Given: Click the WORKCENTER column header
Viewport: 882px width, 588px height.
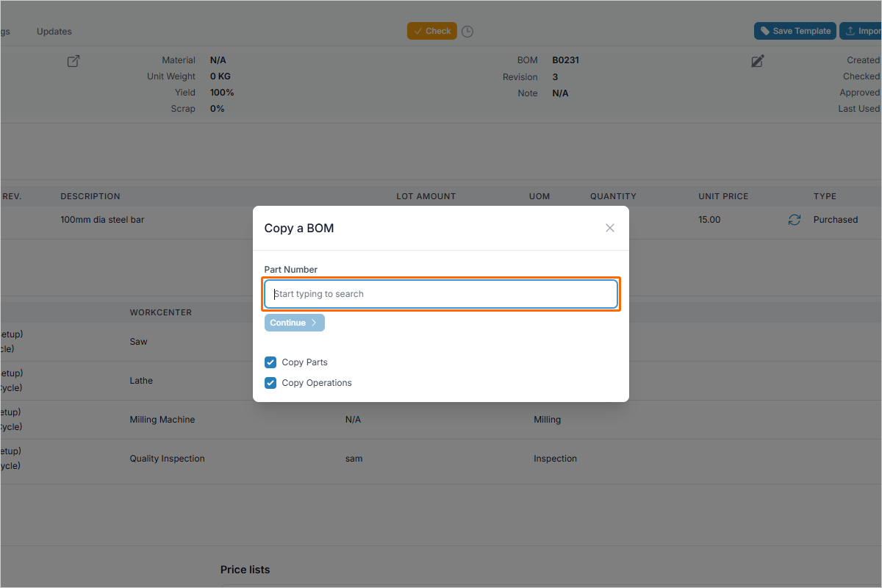Looking at the screenshot, I should (160, 312).
